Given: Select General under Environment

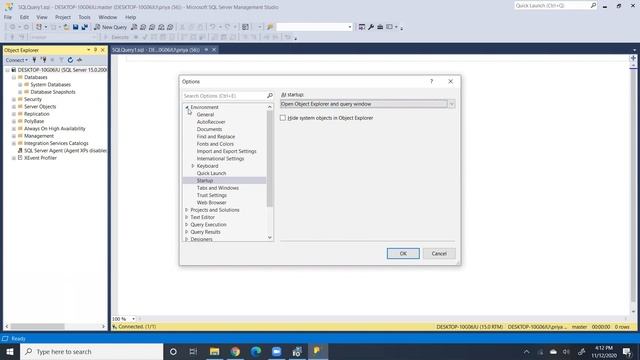Looking at the screenshot, I should pyautogui.click(x=205, y=115).
